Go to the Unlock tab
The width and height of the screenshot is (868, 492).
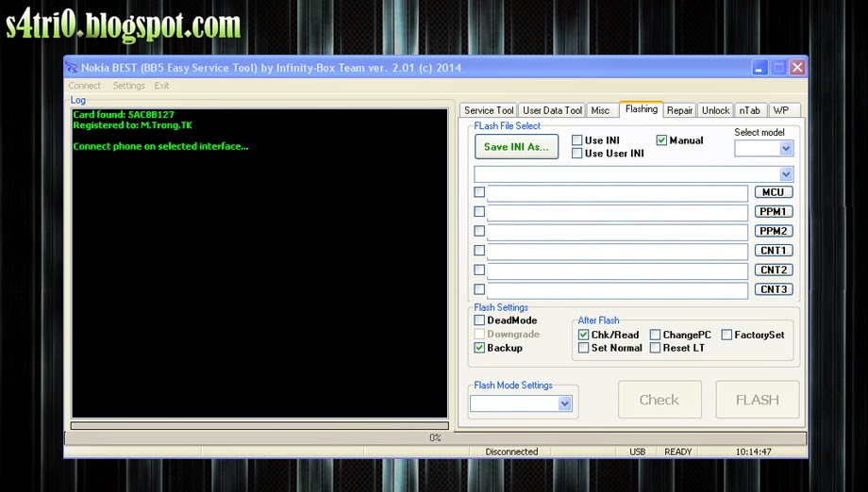(x=715, y=110)
